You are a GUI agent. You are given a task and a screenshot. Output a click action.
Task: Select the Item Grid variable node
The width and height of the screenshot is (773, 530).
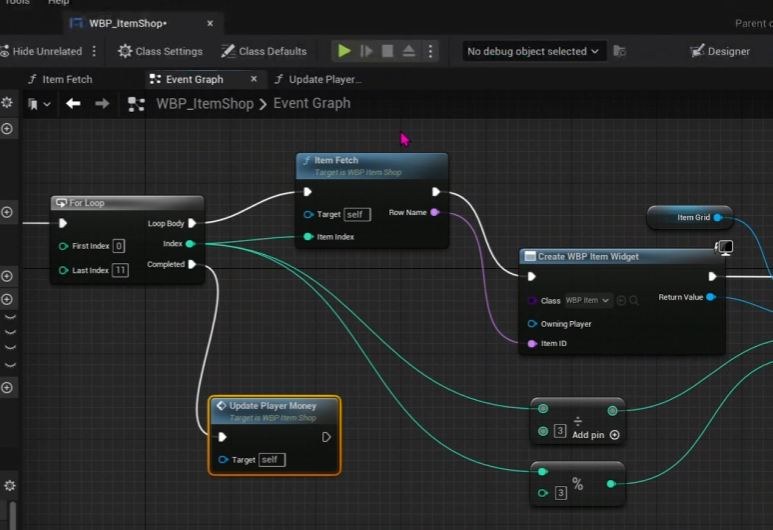pyautogui.click(x=690, y=217)
